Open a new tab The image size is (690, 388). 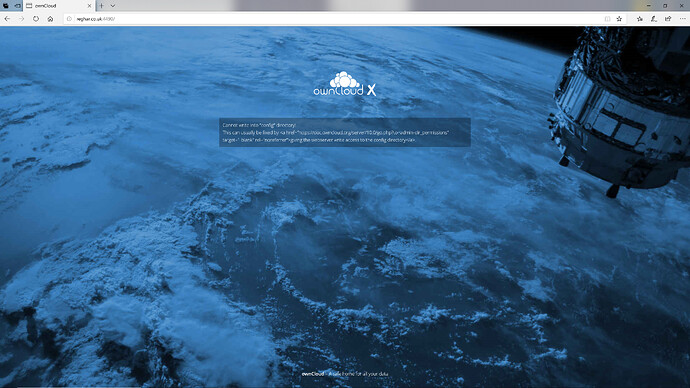102,6
